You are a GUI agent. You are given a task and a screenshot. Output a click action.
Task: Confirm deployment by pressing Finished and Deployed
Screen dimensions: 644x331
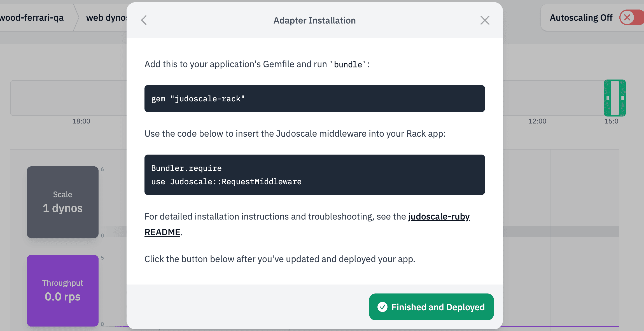tap(431, 307)
